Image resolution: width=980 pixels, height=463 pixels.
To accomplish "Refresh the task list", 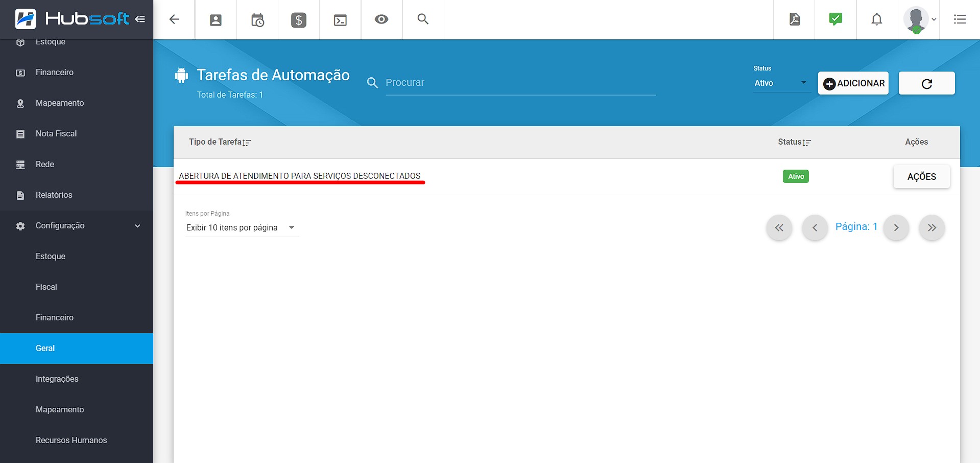I will click(x=926, y=83).
